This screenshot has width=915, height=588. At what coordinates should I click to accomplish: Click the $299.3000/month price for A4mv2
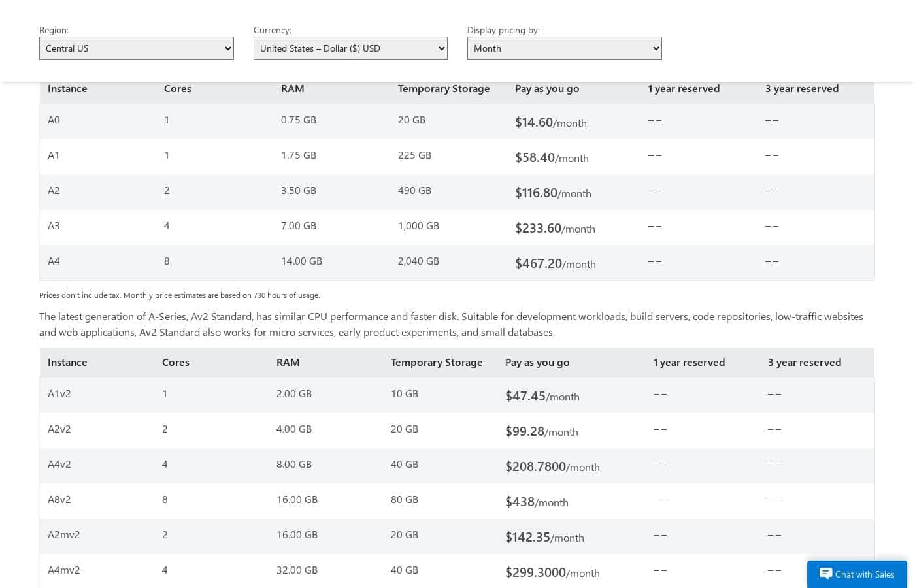tap(552, 572)
